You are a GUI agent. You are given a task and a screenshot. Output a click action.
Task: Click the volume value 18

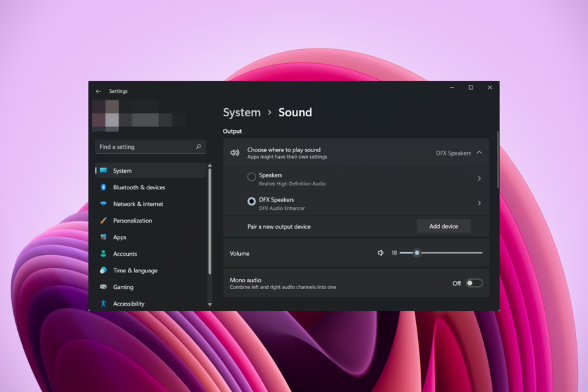(x=394, y=253)
